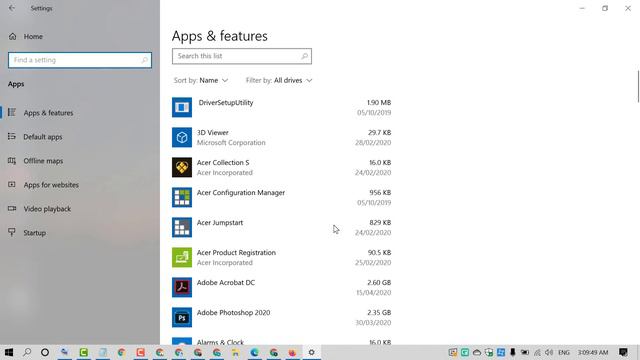Open Firefox from the taskbar
This screenshot has width=640, height=360.
[292, 352]
